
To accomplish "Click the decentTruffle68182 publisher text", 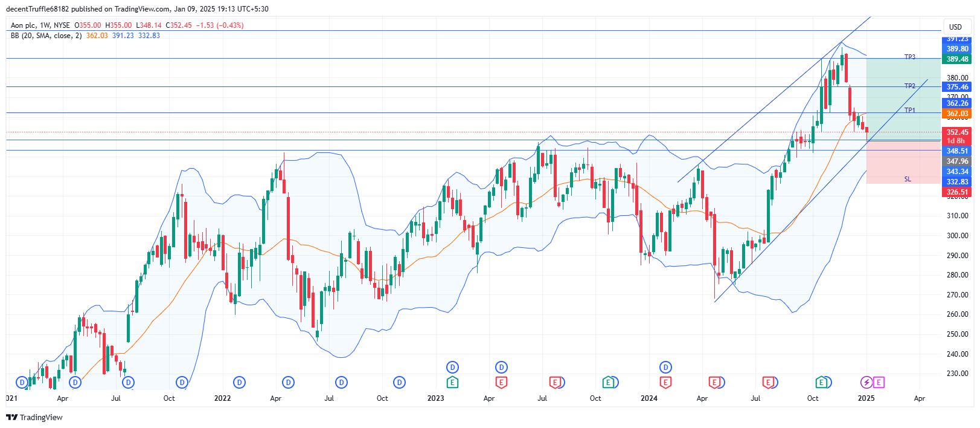I will click(x=37, y=9).
